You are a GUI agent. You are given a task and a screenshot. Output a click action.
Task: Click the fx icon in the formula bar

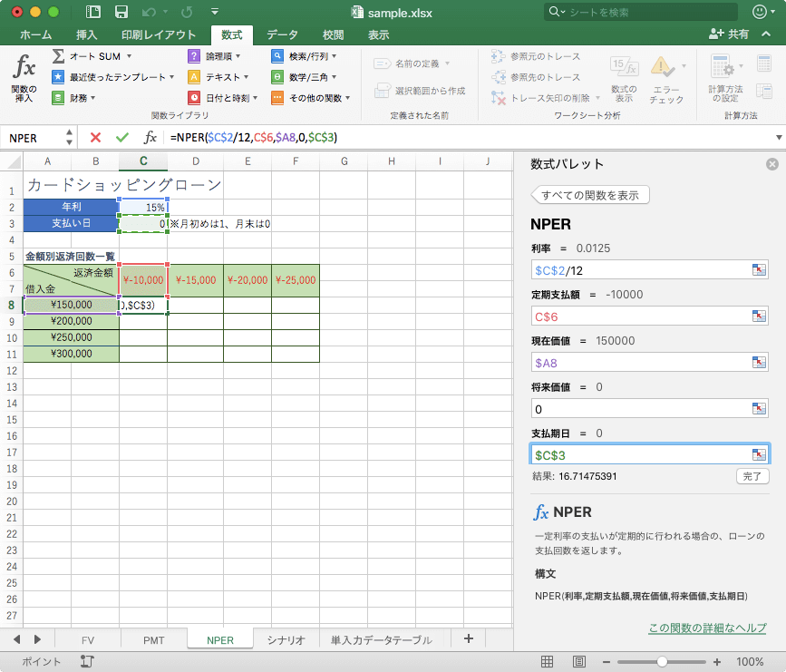pos(150,138)
